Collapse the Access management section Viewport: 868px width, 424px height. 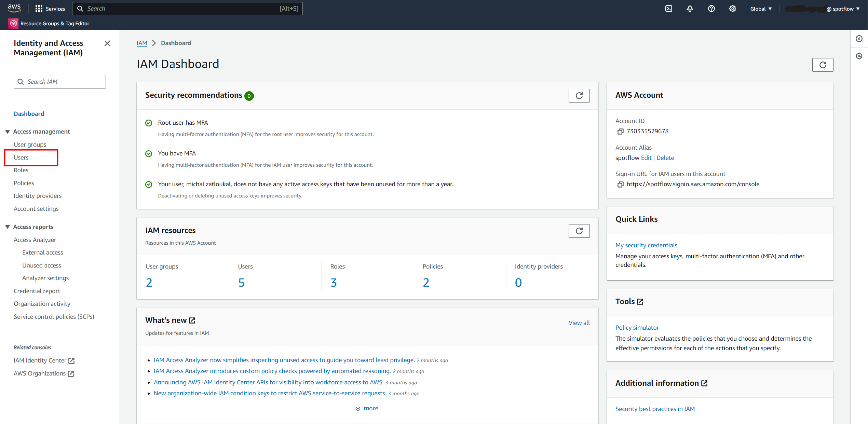pos(7,132)
